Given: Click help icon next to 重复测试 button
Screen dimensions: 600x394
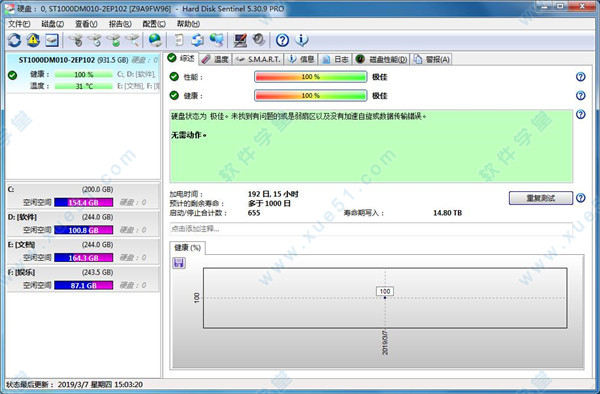Looking at the screenshot, I should coord(580,198).
